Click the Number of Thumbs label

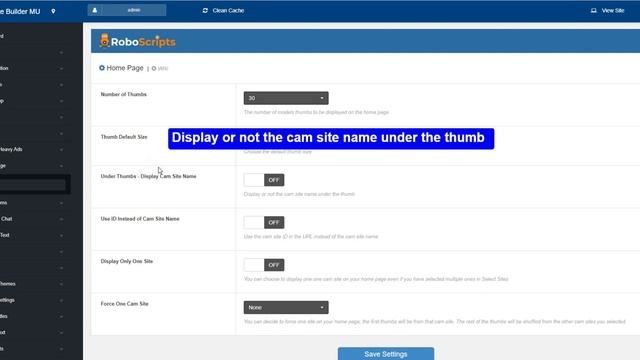pos(124,94)
